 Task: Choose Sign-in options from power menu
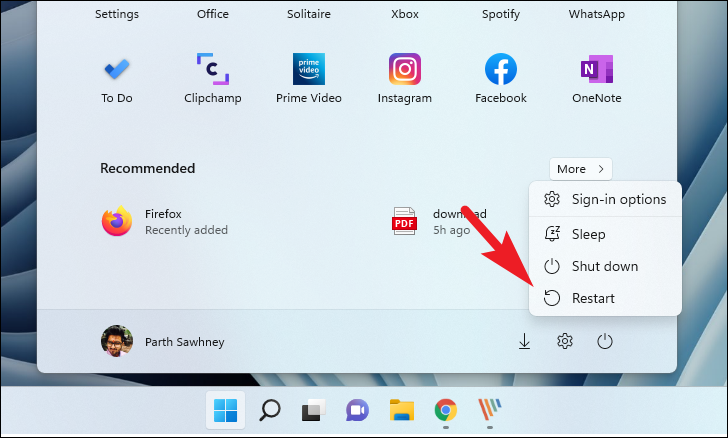point(605,199)
